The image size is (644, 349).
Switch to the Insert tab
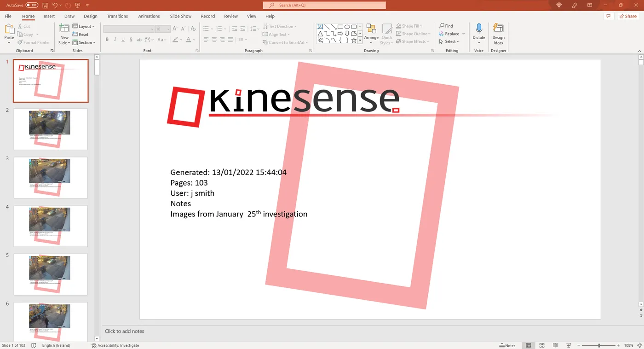tap(49, 16)
